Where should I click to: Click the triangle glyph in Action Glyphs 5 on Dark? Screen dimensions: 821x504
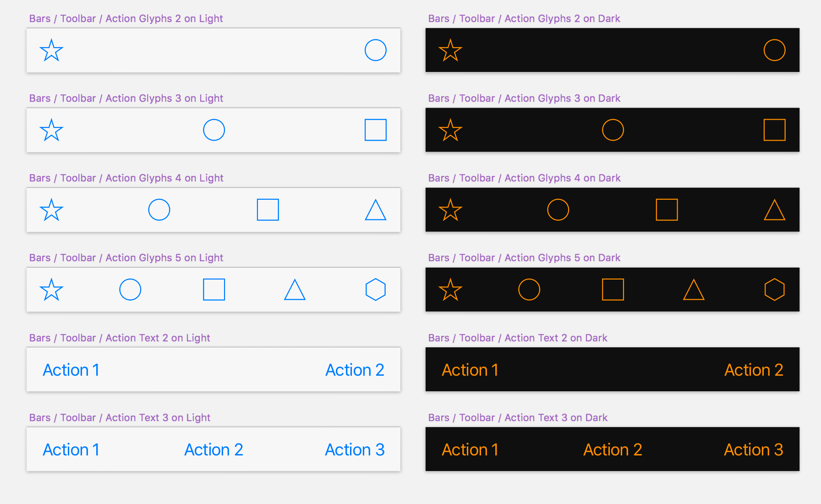pos(694,290)
